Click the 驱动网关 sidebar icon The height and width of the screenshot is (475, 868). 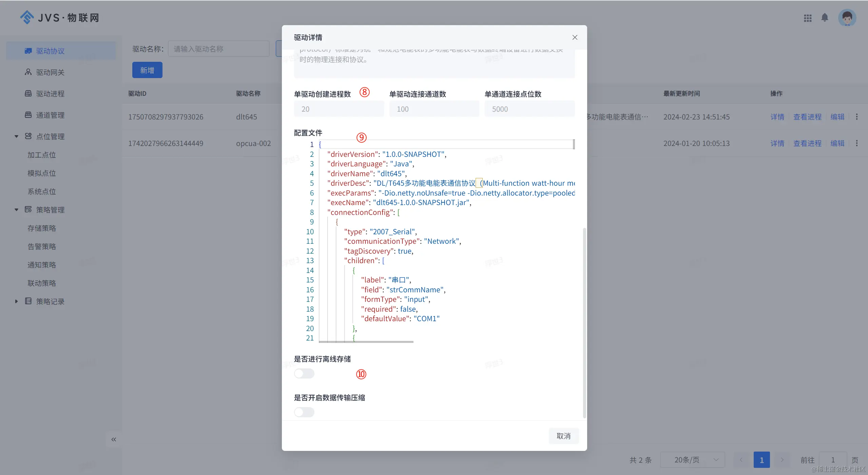click(28, 72)
